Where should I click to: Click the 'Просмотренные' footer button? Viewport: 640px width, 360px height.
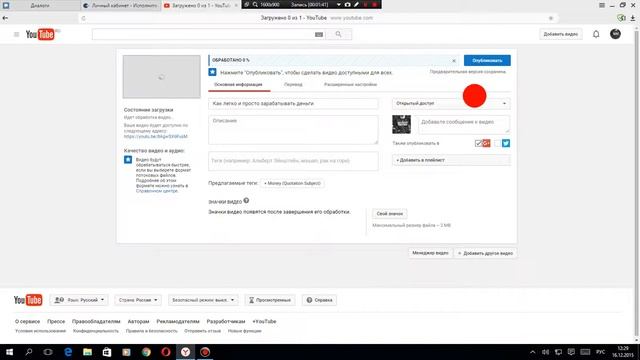click(270, 300)
